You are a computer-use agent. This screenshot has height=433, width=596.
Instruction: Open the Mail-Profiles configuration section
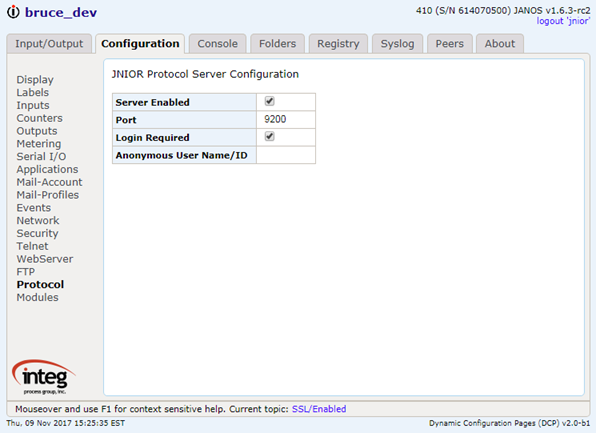[48, 195]
